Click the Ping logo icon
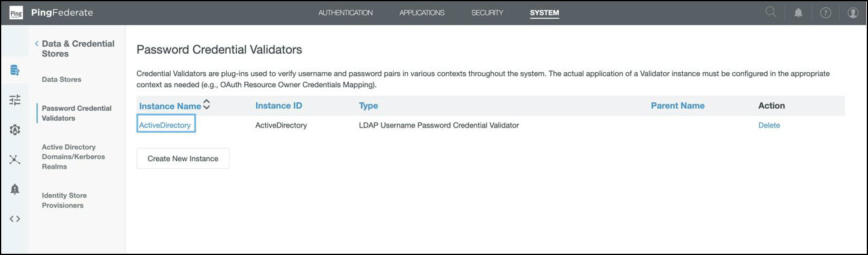Viewport: 868px width, 255px height. click(x=16, y=13)
